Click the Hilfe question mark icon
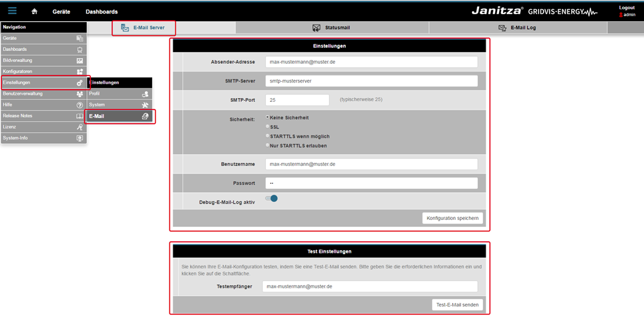Viewport: 644px width, 316px height. click(x=80, y=105)
